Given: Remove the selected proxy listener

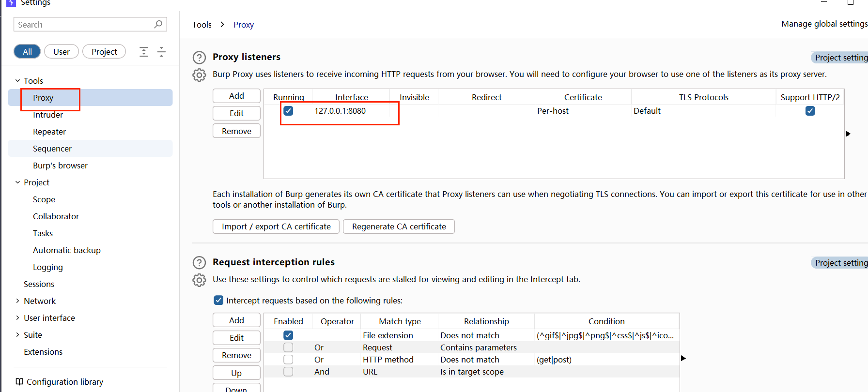Looking at the screenshot, I should [x=236, y=131].
